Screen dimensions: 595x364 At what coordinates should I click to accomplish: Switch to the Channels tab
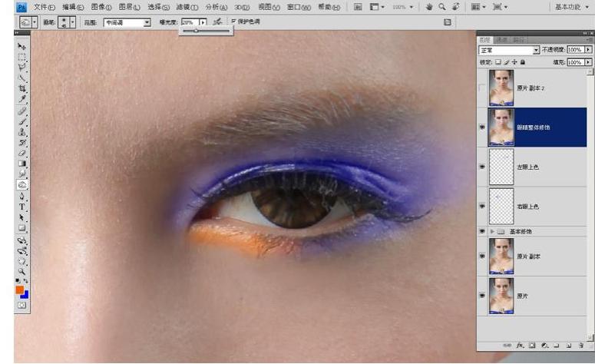point(501,40)
